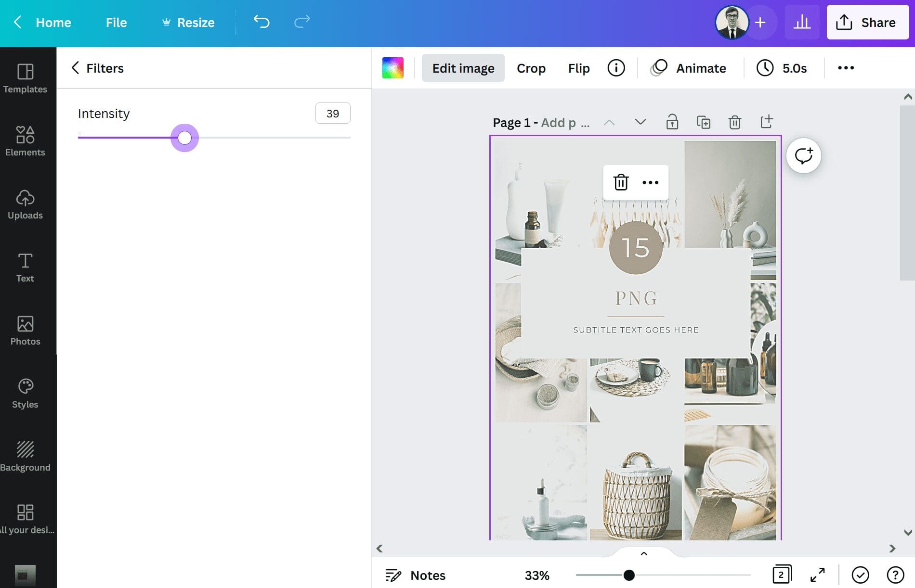The image size is (915, 588).
Task: Toggle fullscreen presentation view
Action: pos(817,574)
